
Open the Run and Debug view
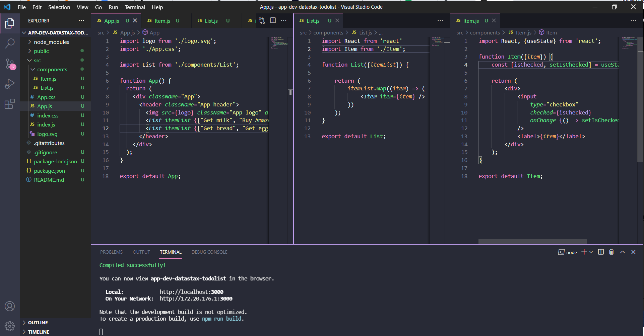(x=10, y=84)
